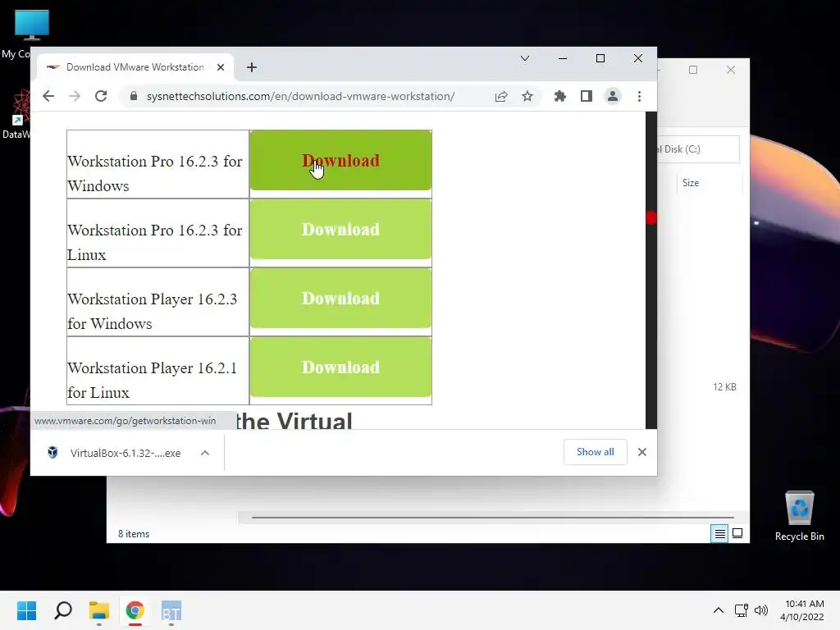Image resolution: width=840 pixels, height=630 pixels.
Task: Click the BT app taskbar icon
Action: click(171, 610)
